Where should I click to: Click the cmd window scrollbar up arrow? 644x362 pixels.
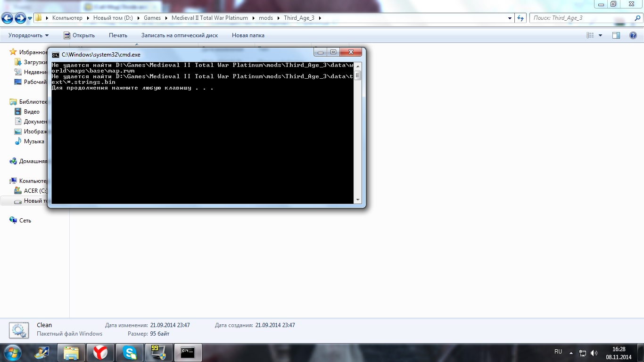[358, 66]
